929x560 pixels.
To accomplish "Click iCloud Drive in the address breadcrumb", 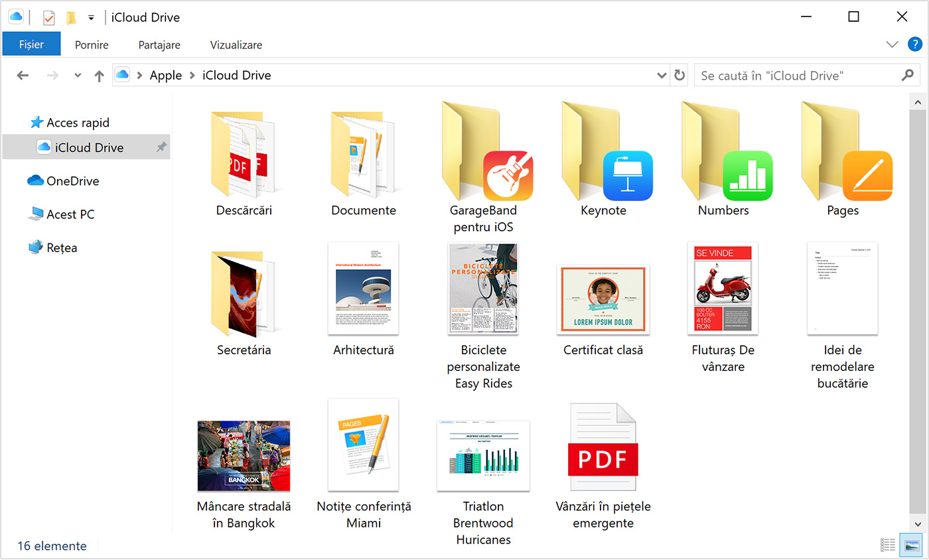I will [x=237, y=76].
